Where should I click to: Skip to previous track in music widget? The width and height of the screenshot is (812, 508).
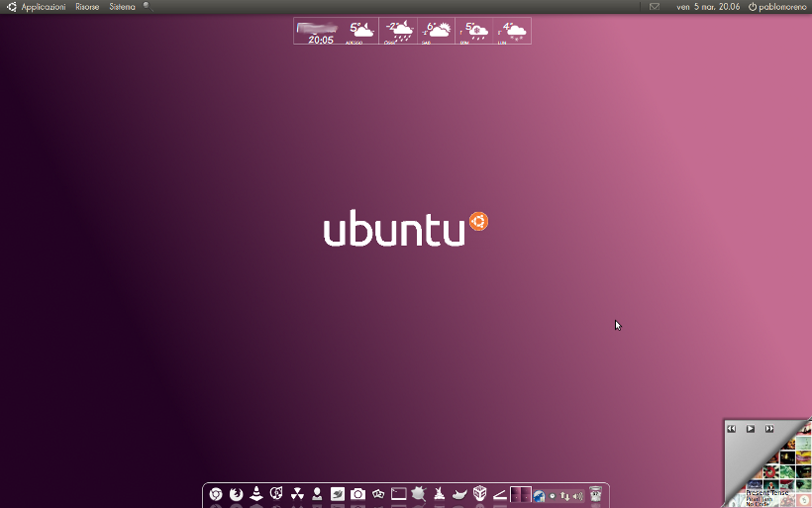pos(731,429)
